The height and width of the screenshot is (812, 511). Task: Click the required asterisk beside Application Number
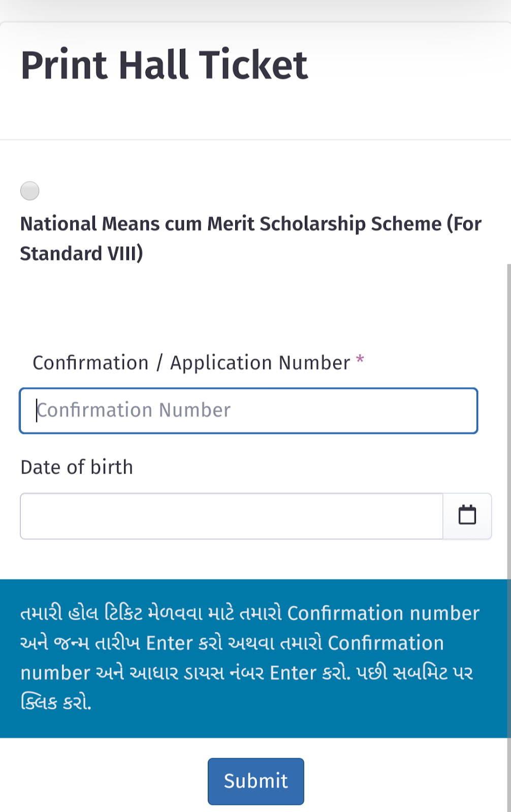(x=360, y=360)
